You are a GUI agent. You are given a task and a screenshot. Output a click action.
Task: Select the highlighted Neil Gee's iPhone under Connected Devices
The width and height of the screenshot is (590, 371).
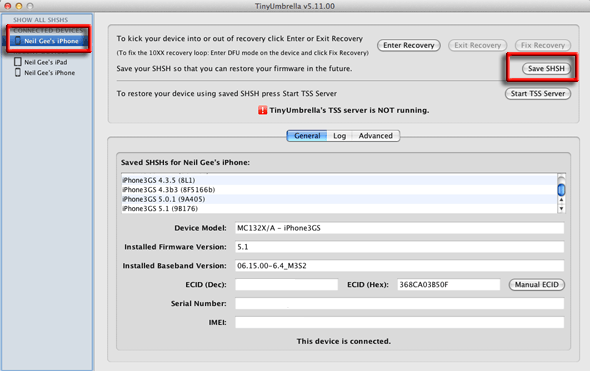[48, 41]
